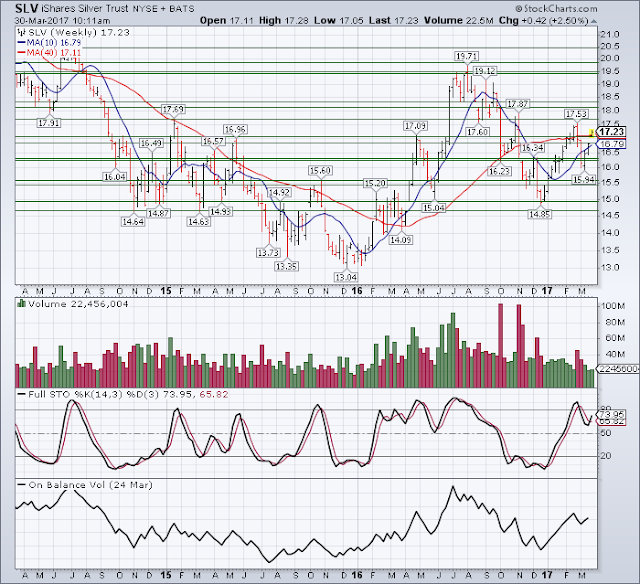Image resolution: width=640 pixels, height=584 pixels.
Task: Click the Volume 22,456,004 label
Action: coord(78,304)
